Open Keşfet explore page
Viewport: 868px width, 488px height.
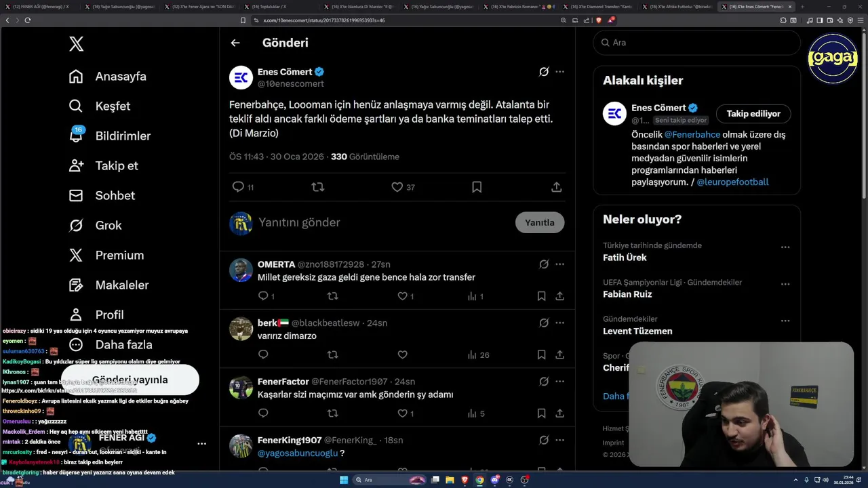pyautogui.click(x=100, y=106)
